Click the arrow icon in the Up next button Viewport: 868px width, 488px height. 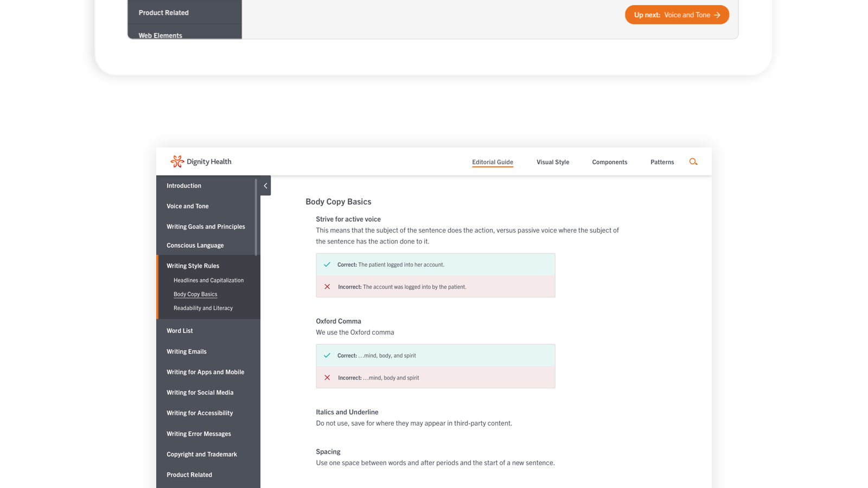(x=717, y=15)
